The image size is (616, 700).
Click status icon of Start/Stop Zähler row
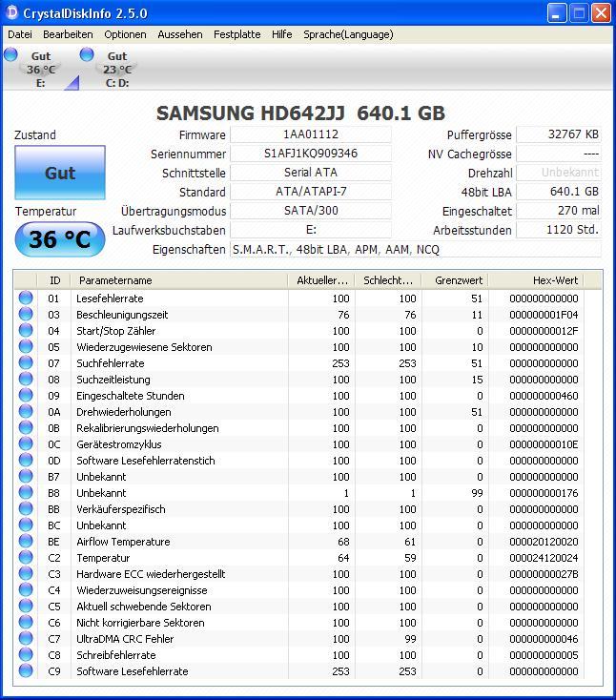click(26, 330)
